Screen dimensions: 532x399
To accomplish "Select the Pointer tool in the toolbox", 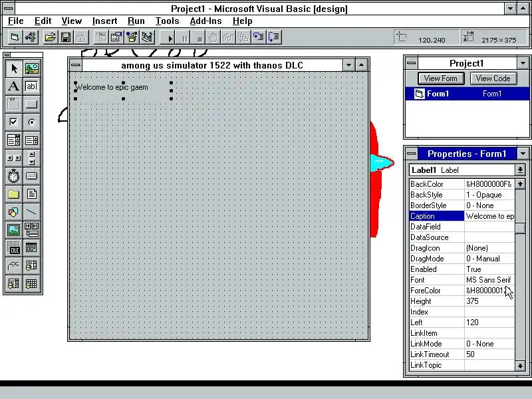I will 14,68.
